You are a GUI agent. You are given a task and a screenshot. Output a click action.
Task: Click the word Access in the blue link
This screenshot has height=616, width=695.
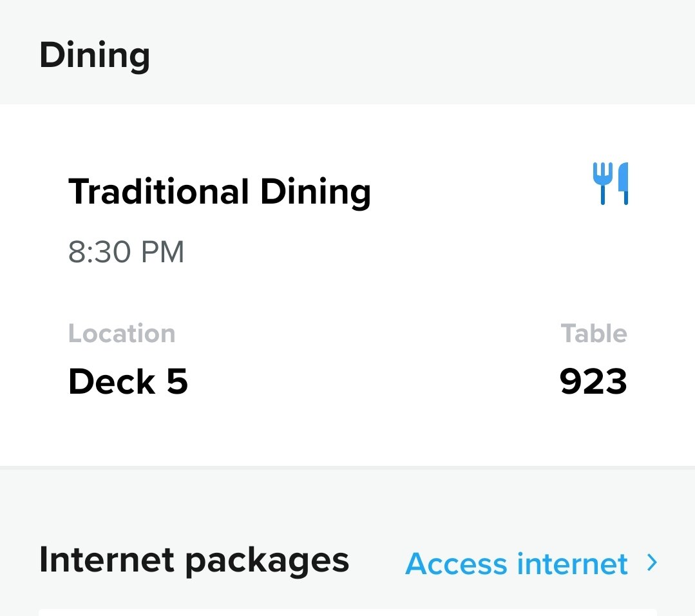[x=456, y=564]
